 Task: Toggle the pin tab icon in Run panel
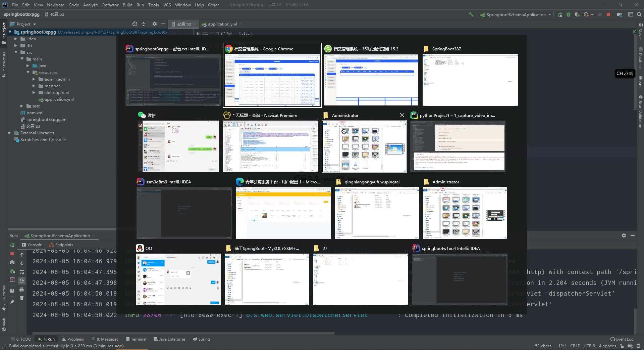pyautogui.click(x=12, y=302)
